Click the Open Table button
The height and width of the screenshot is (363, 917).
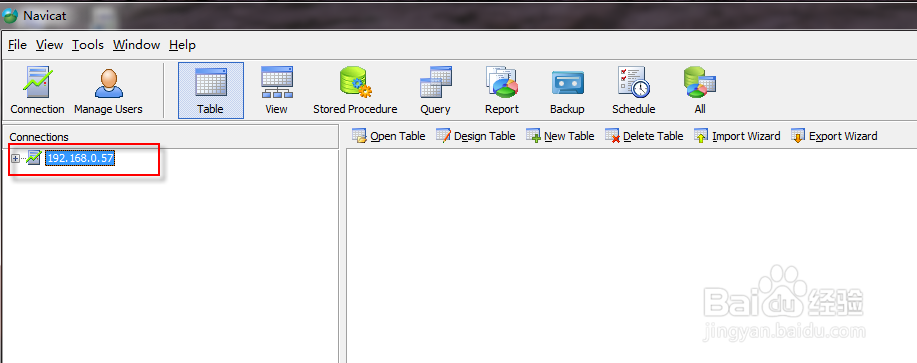(388, 136)
